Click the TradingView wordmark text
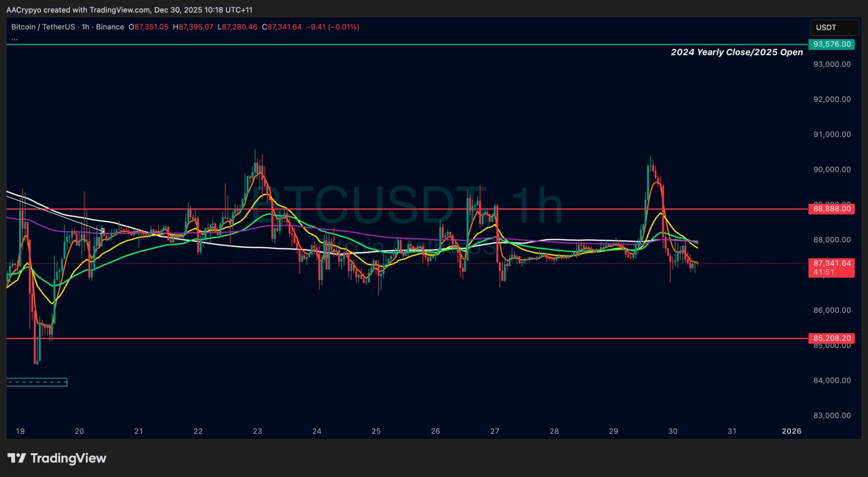868x477 pixels. 68,459
